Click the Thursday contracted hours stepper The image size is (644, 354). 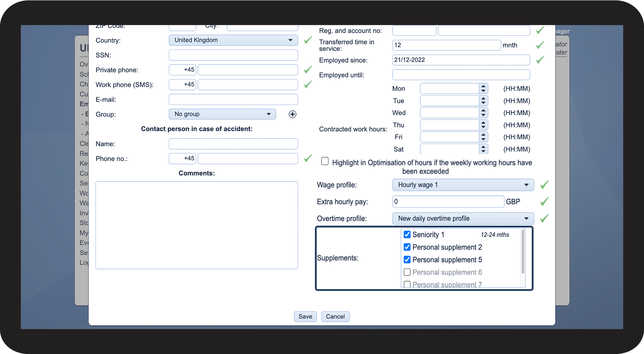[483, 125]
